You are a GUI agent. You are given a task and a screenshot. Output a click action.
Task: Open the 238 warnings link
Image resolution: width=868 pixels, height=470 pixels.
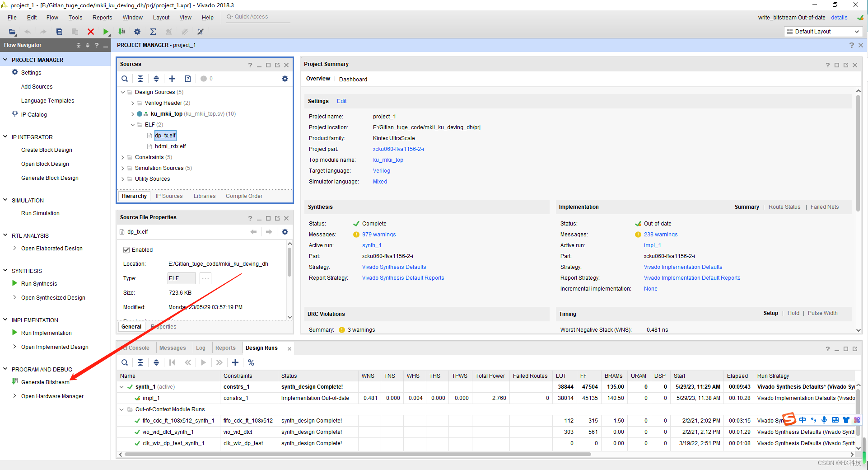[661, 235]
